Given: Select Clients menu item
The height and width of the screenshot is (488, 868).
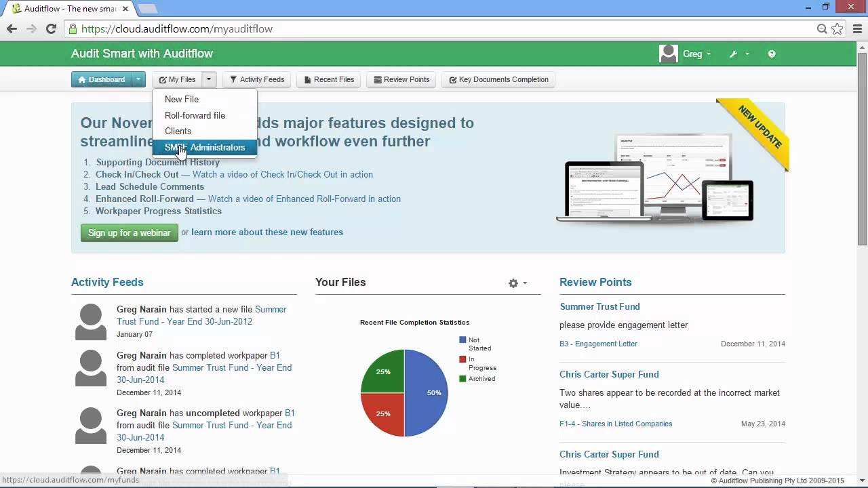Looking at the screenshot, I should (x=205, y=131).
